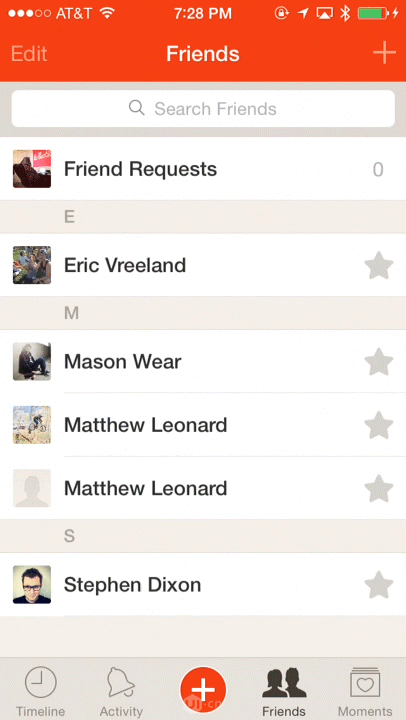The height and width of the screenshot is (720, 406).
Task: Star the first Matthew Leonard entry
Action: (378, 425)
